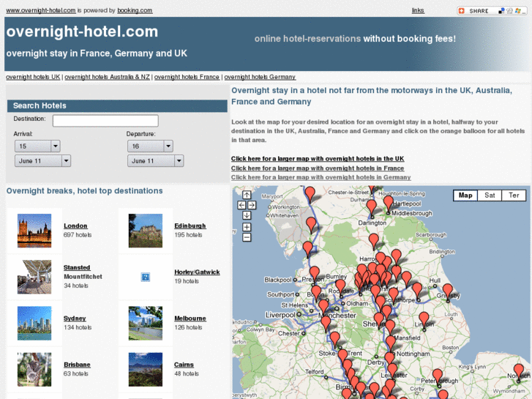Open the departure day dropdown showing 16
Screen dimensions: 532x399
coord(150,146)
